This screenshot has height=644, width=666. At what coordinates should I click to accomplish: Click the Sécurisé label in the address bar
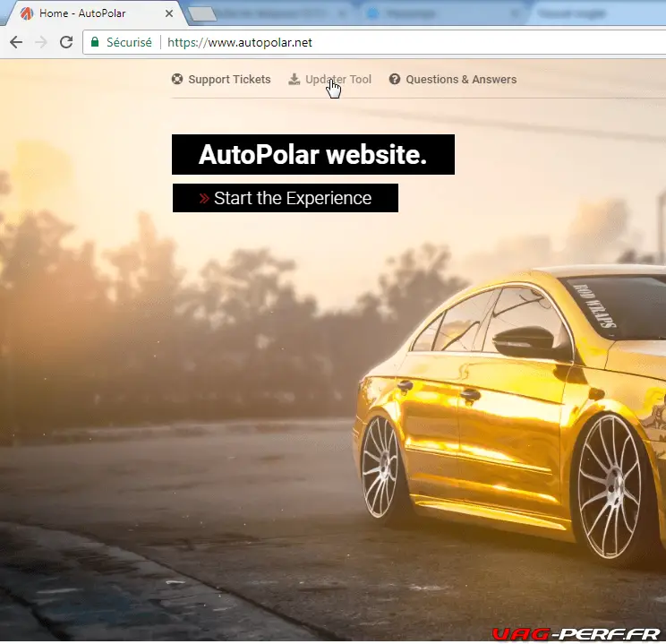click(129, 42)
